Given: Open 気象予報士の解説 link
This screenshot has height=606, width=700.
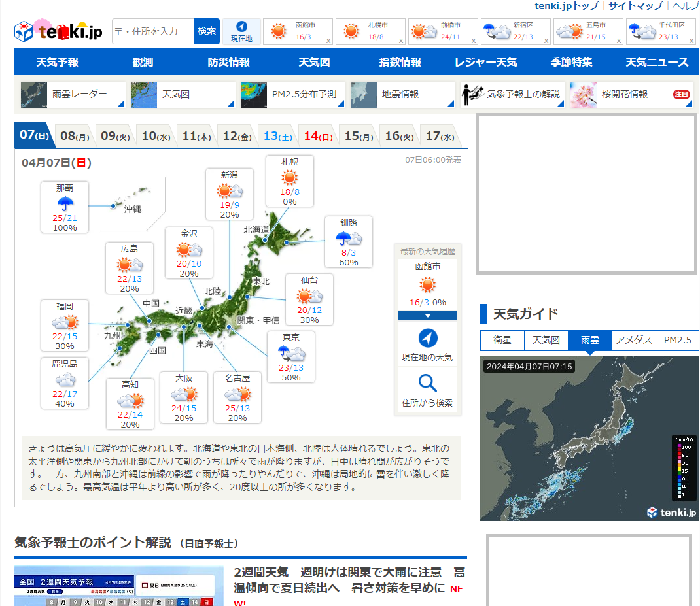Looking at the screenshot, I should pyautogui.click(x=512, y=94).
